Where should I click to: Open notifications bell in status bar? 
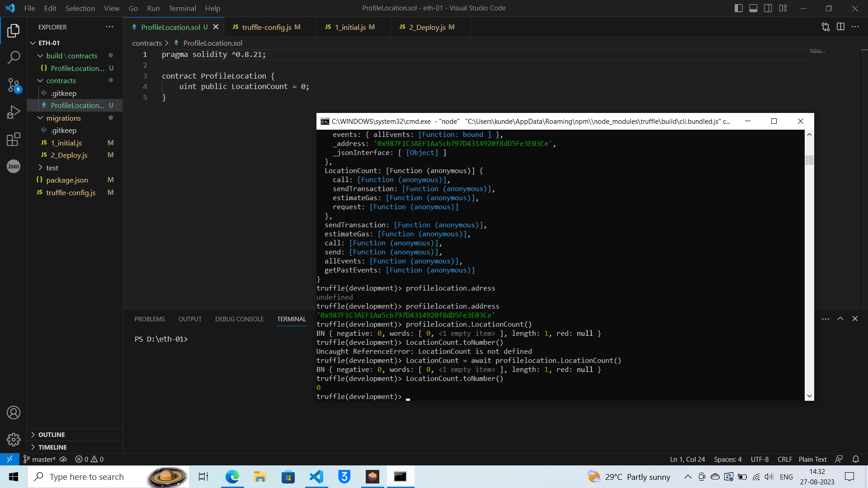[x=855, y=459]
